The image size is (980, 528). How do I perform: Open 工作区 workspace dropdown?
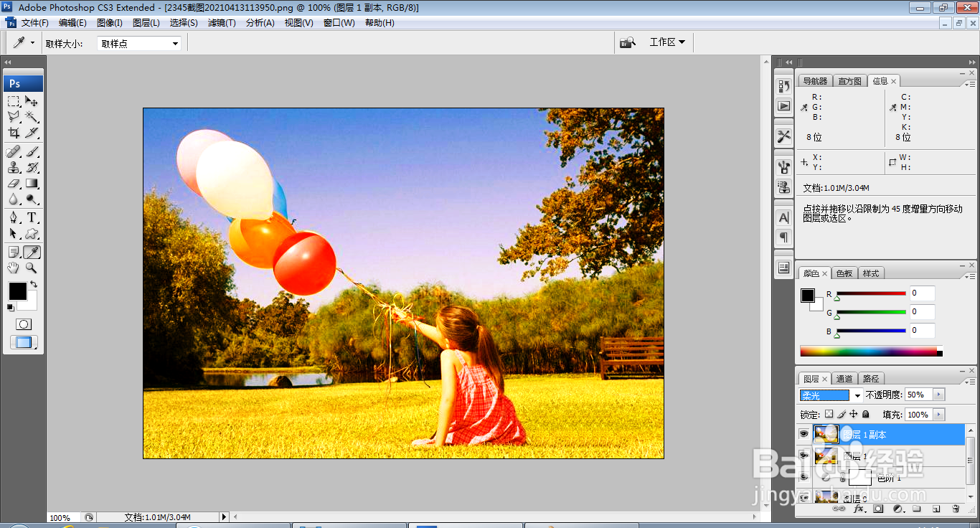[667, 42]
